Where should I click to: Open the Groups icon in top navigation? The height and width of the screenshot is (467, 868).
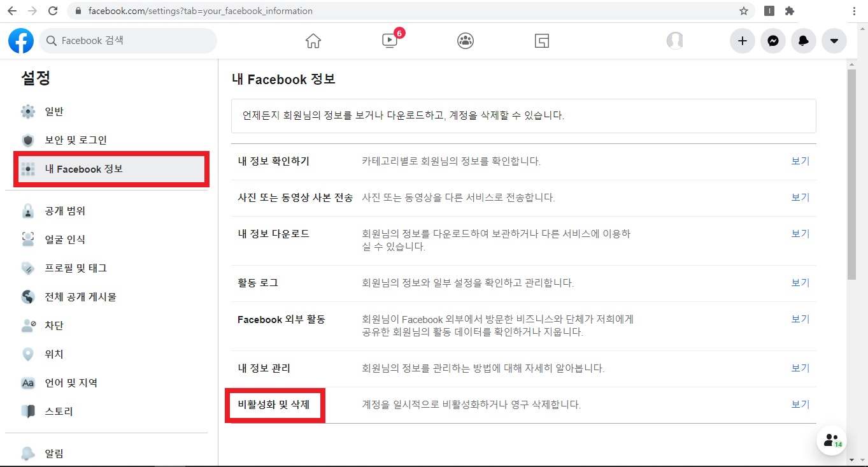click(x=466, y=41)
